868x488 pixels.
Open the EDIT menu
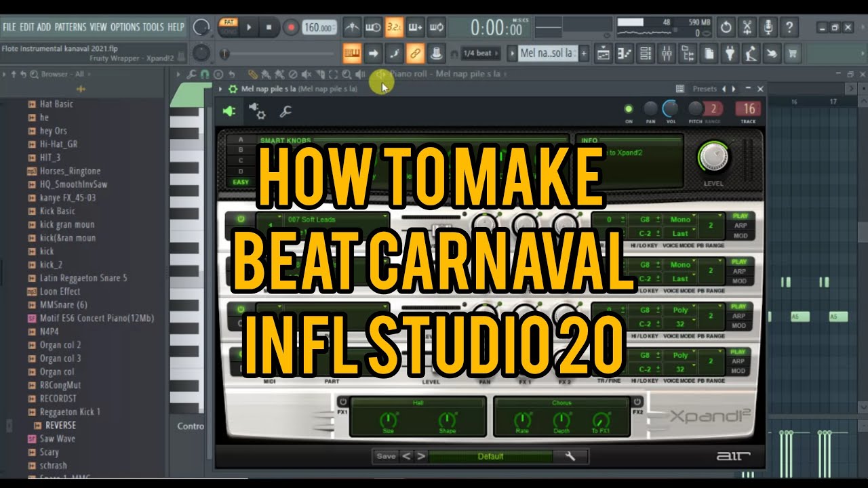27,27
